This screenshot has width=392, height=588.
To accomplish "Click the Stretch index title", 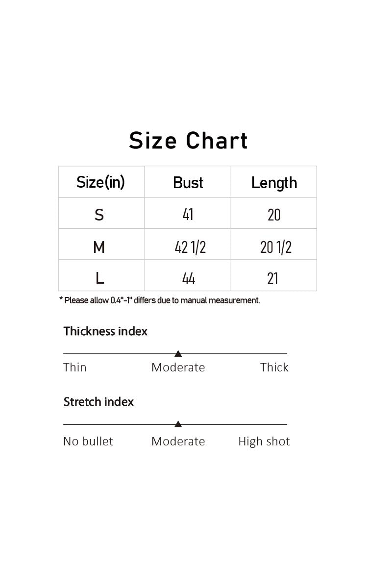I will [98, 402].
